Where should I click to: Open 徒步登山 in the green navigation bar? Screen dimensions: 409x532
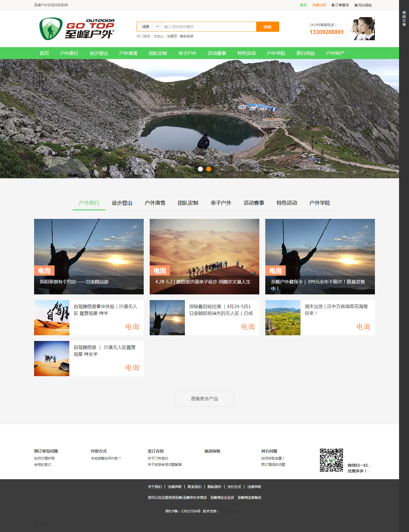tap(99, 53)
